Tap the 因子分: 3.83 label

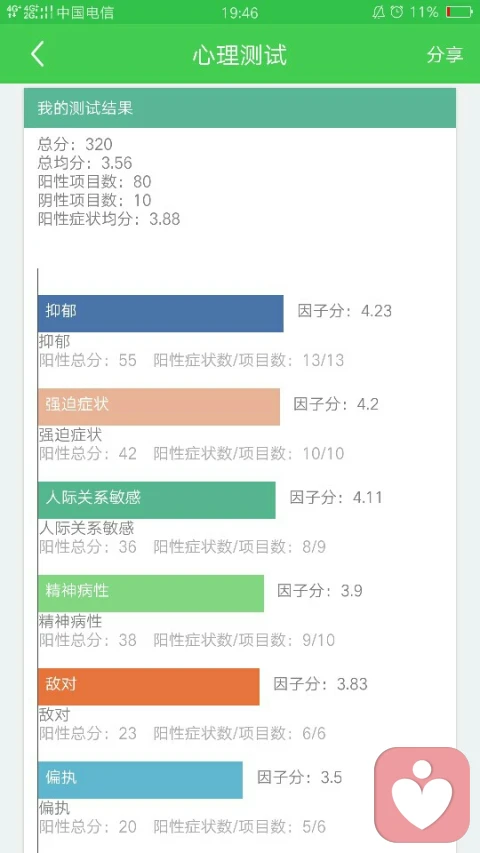[x=320, y=684]
